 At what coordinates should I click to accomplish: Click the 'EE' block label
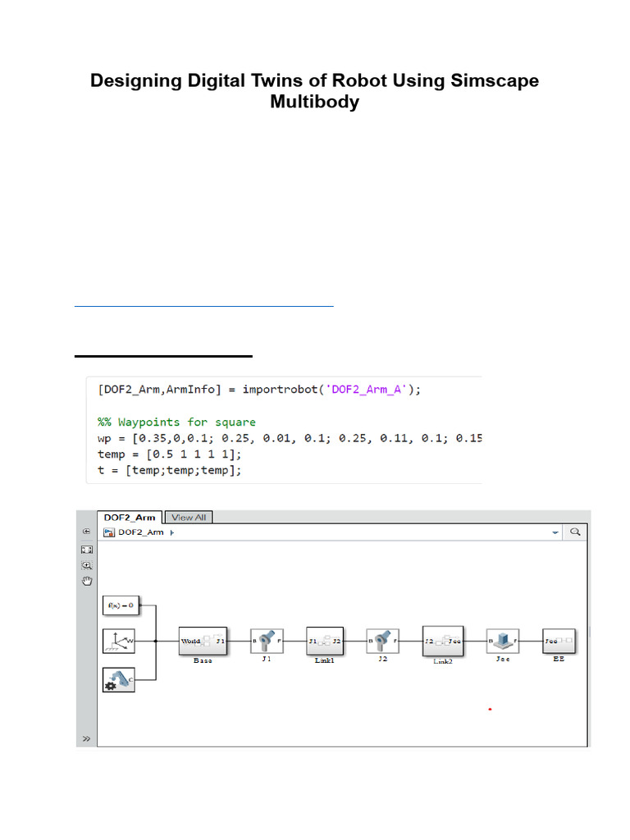coord(559,659)
